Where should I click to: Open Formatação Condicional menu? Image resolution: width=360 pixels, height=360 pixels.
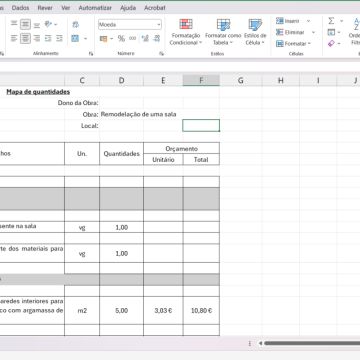(x=186, y=32)
